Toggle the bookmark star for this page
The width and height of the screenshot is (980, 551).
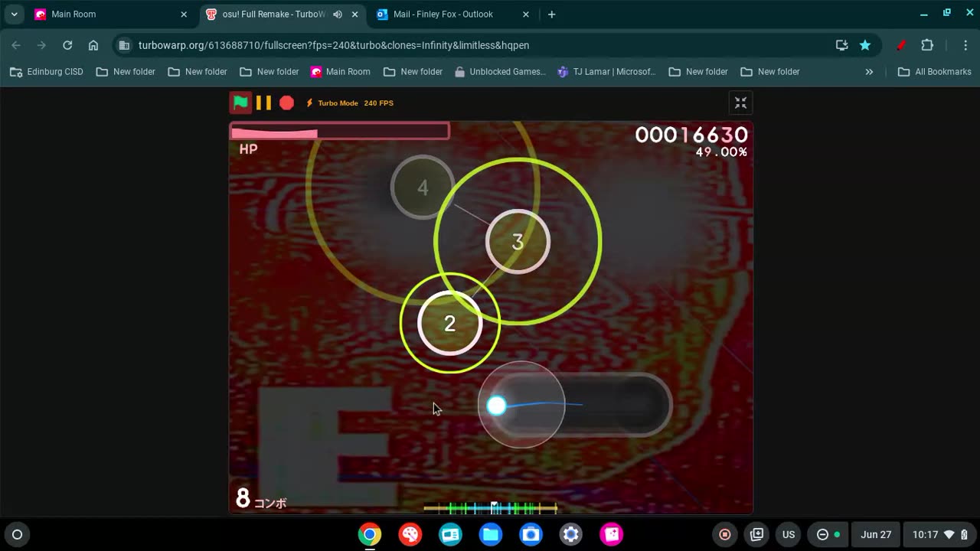coord(865,45)
